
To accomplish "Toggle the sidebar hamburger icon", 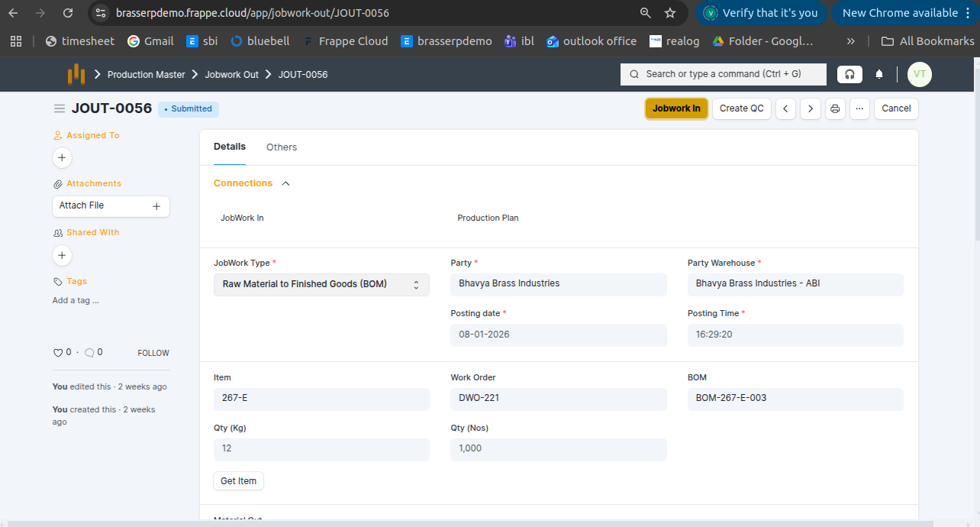I will pos(60,108).
